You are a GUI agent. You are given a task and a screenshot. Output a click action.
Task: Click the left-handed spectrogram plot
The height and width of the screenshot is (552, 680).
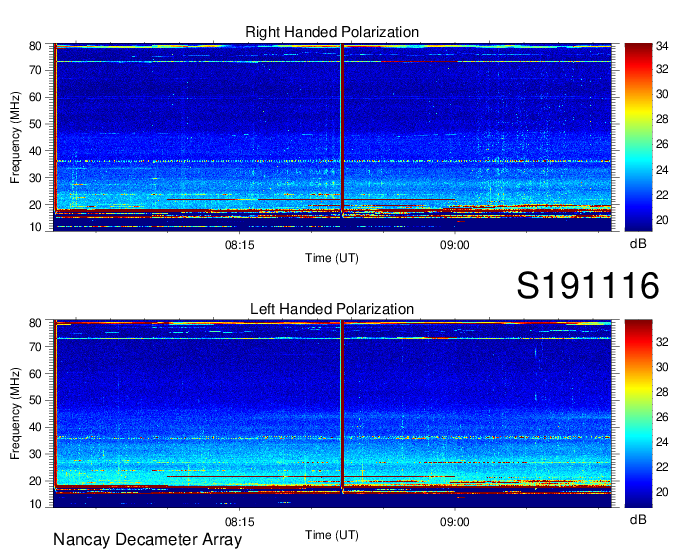pos(333,414)
